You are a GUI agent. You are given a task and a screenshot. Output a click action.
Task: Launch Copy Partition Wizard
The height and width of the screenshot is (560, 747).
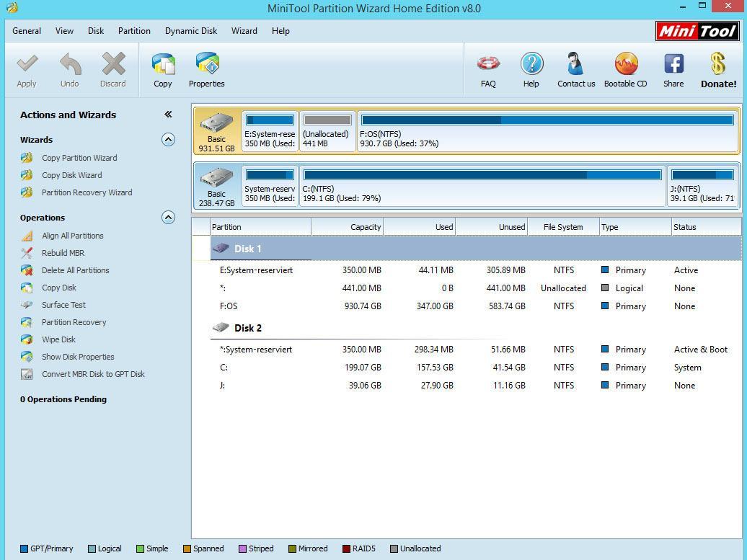[x=79, y=158]
